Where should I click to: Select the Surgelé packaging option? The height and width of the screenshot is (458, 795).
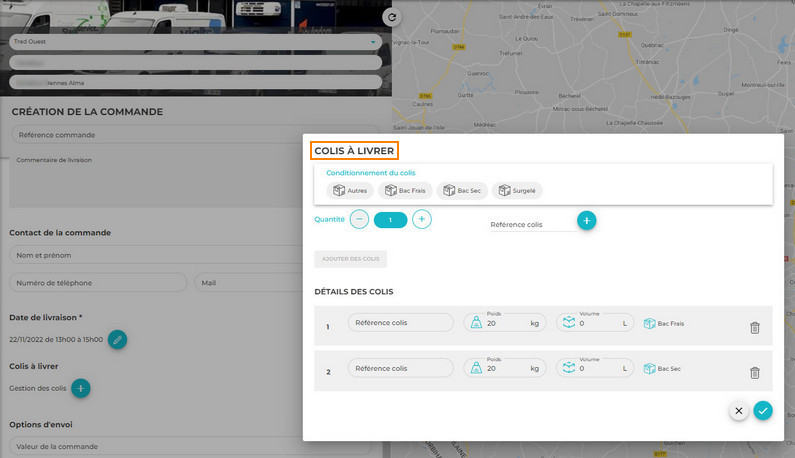coord(517,190)
